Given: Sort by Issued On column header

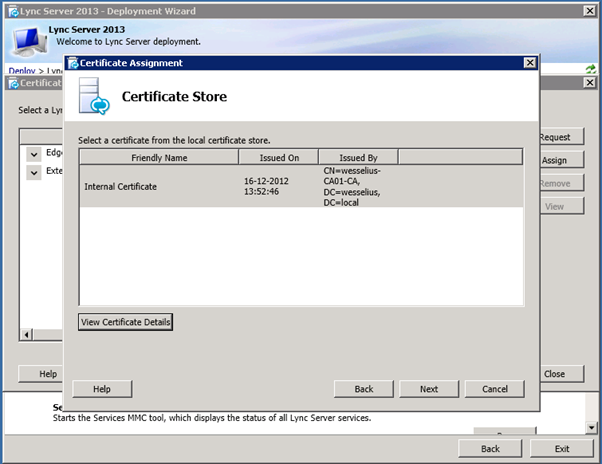Looking at the screenshot, I should click(x=278, y=157).
